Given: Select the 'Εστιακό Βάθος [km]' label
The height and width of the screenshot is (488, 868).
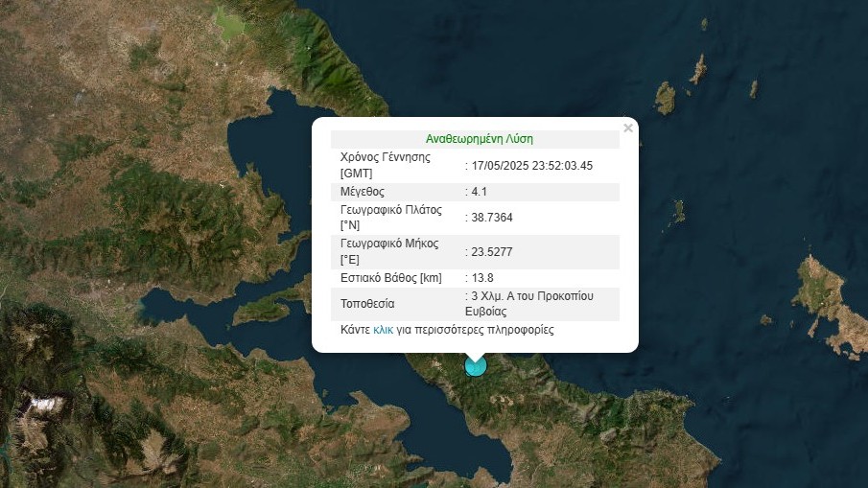Looking at the screenshot, I should click(390, 278).
